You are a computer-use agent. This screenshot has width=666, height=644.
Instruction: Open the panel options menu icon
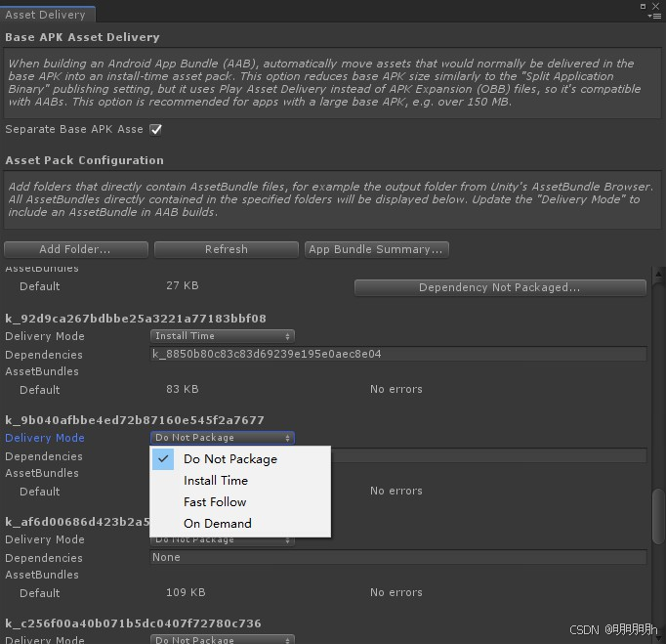pyautogui.click(x=654, y=17)
